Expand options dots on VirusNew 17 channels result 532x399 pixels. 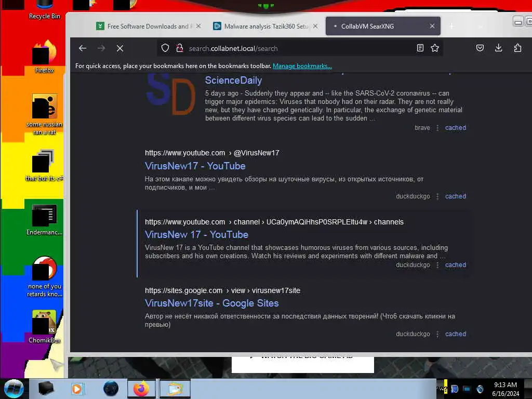(437, 265)
